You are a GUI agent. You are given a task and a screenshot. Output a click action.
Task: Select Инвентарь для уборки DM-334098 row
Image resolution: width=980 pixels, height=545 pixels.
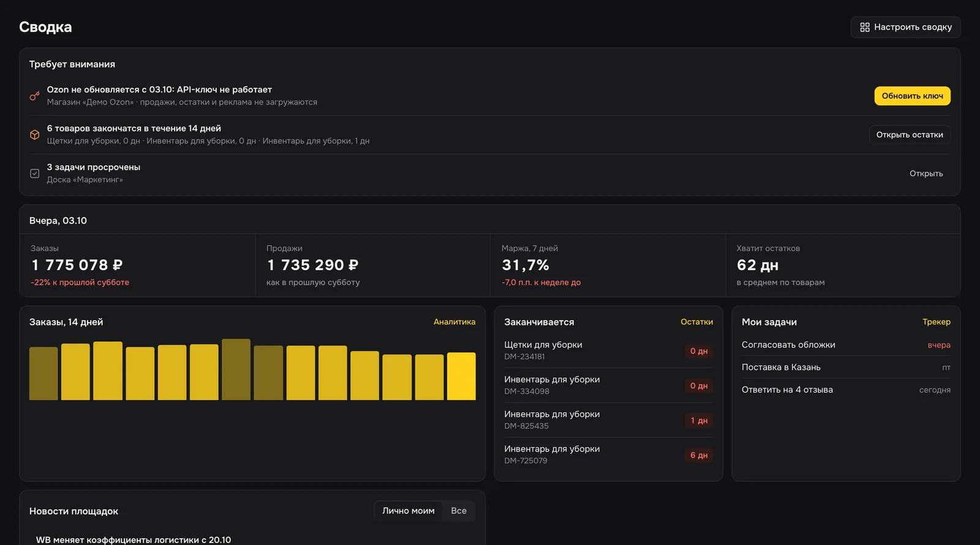608,385
